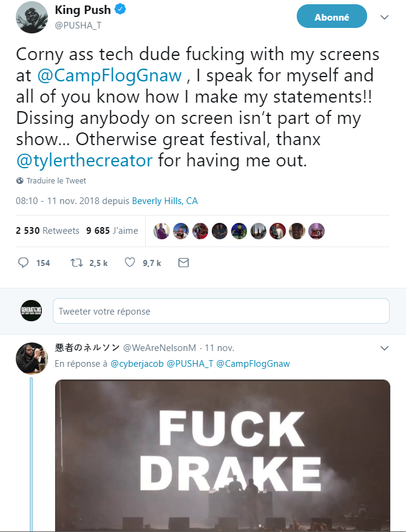This screenshot has width=406, height=532.
Task: Click the retweet arrows icon
Action: pyautogui.click(x=76, y=263)
